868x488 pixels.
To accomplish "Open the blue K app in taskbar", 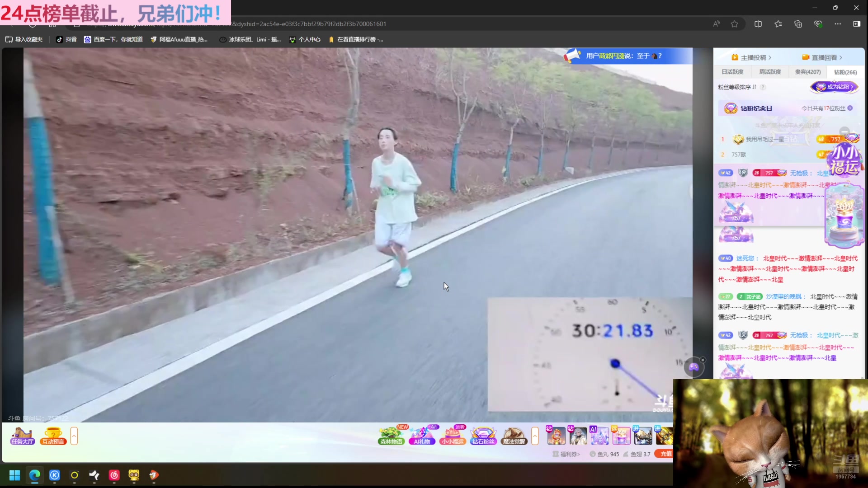I will point(55,475).
